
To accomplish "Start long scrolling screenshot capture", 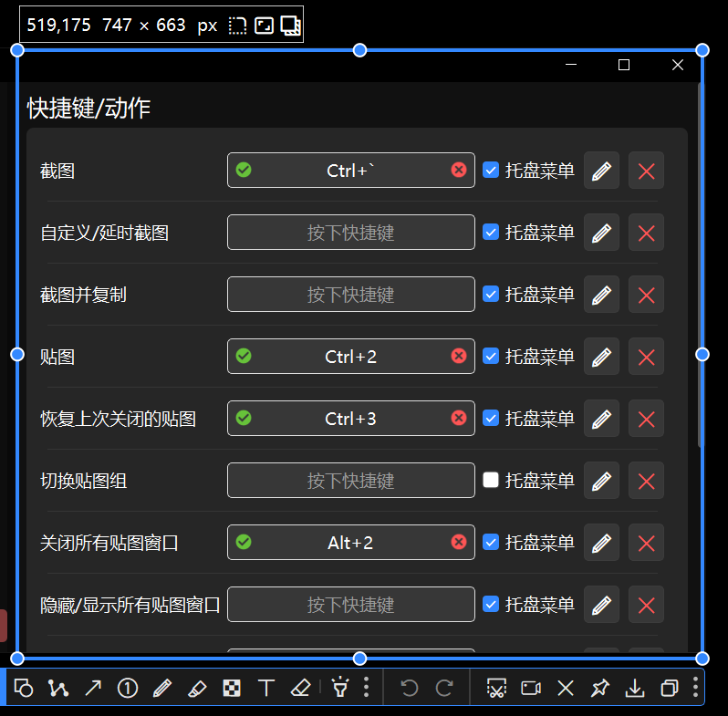I will point(496,688).
